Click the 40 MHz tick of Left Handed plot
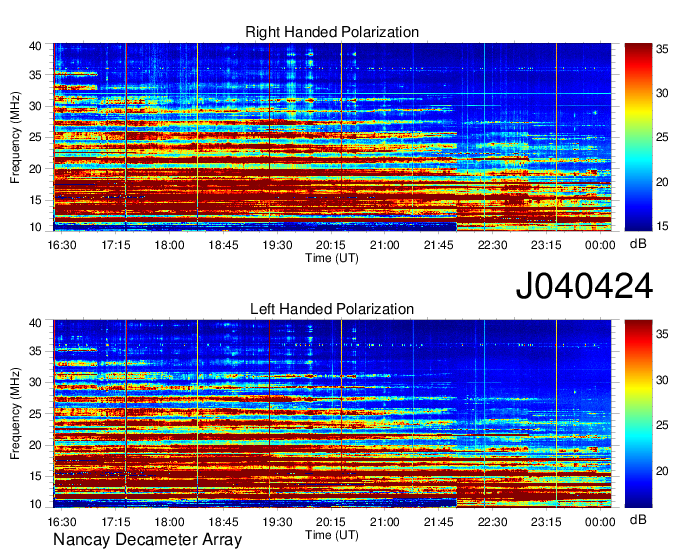 tap(35, 322)
